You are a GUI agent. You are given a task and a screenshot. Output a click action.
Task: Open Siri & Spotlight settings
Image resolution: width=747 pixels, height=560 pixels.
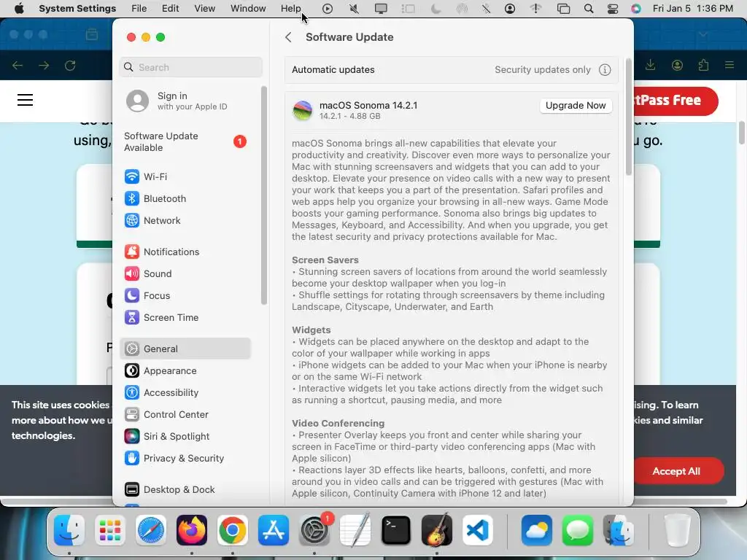[x=185, y=437]
